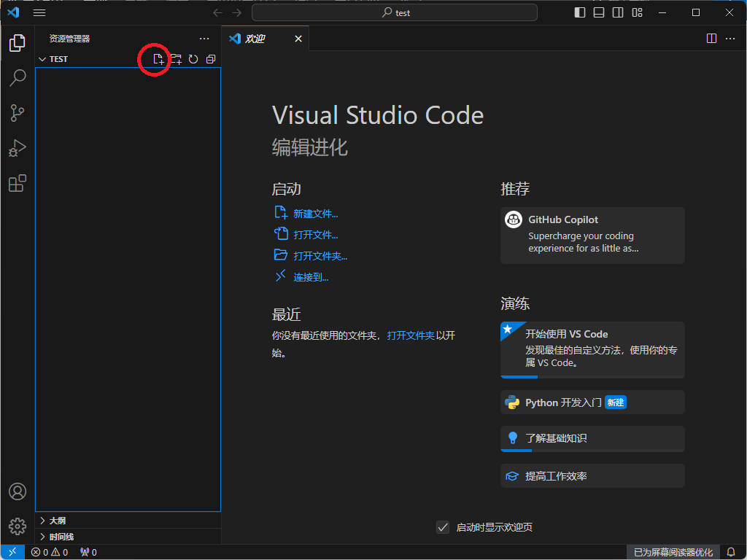Show errors and warnings in status bar
Screen dimensions: 747x560
(x=50, y=552)
